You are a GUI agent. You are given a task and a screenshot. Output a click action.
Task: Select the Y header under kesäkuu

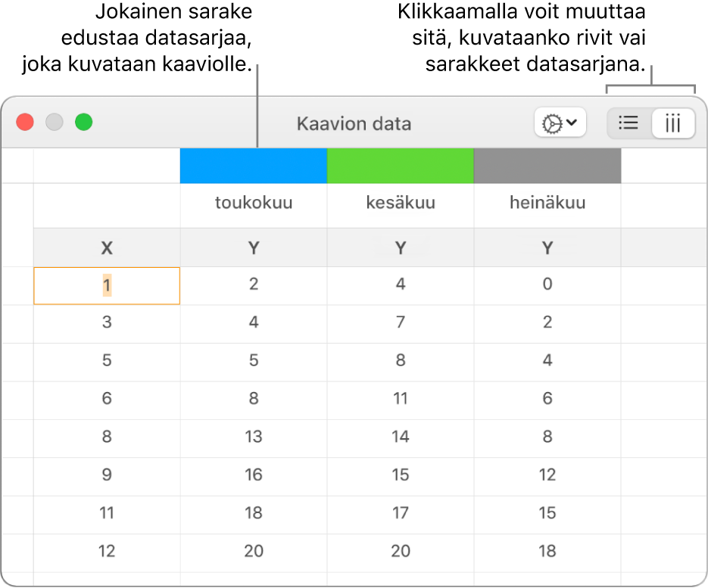point(400,247)
